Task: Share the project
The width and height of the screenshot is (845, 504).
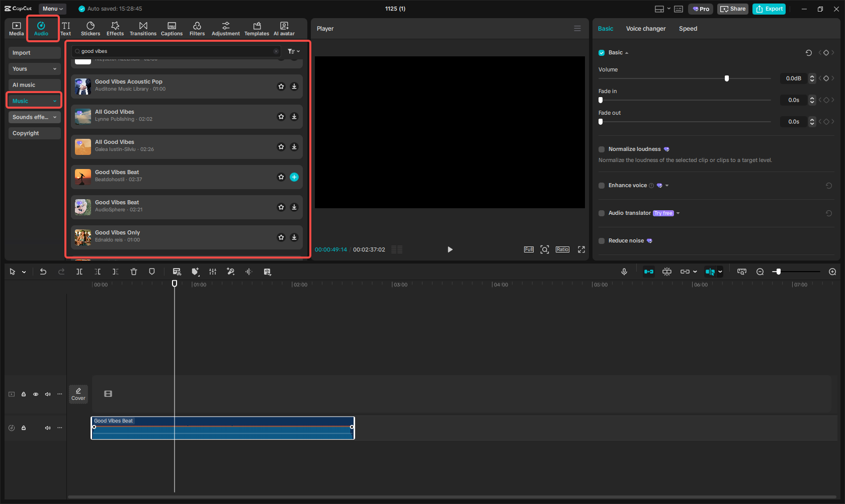Action: click(733, 9)
